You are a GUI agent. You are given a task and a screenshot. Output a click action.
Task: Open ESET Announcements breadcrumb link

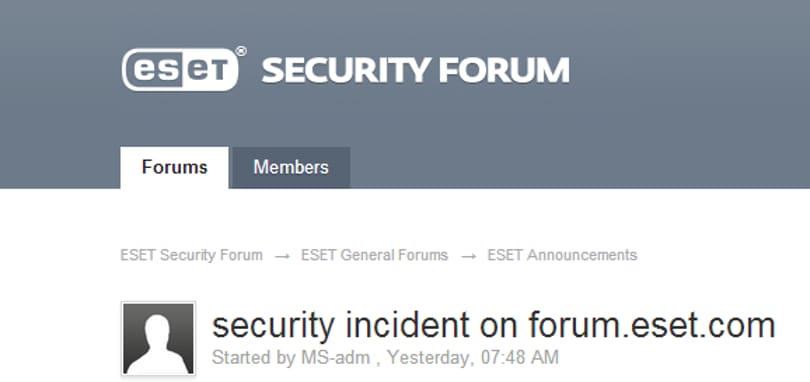[x=562, y=255]
